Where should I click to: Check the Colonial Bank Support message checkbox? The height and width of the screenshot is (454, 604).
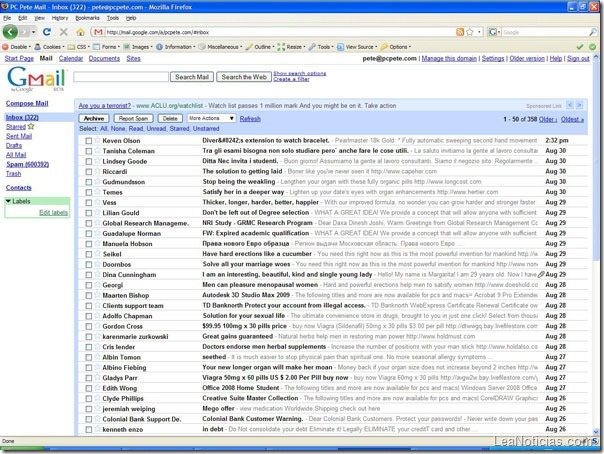pos(89,419)
